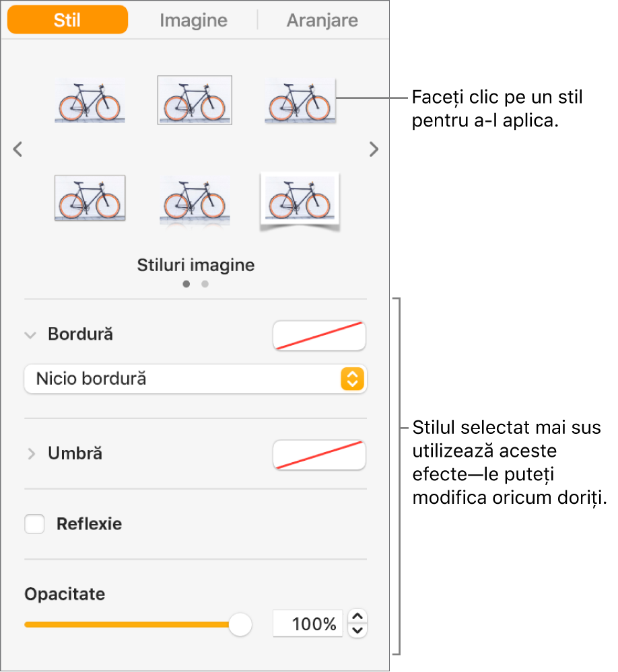Apply the top-right drop shadow bicycle style
Screen dimensions: 618x672
300,101
